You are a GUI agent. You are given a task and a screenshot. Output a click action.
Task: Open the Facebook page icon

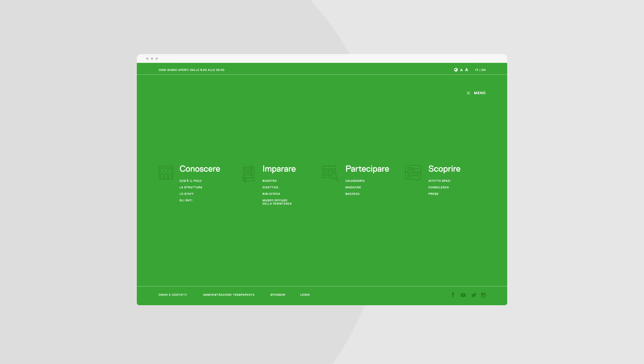pyautogui.click(x=453, y=295)
